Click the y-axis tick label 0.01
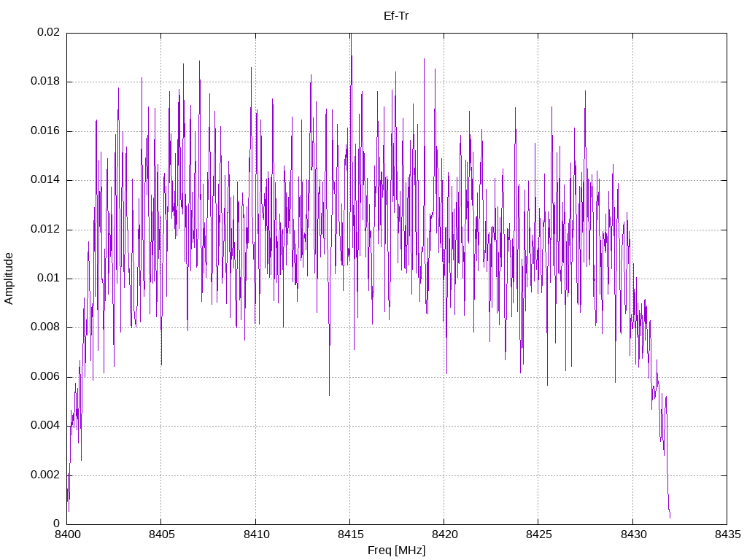The height and width of the screenshot is (560, 747). point(49,278)
